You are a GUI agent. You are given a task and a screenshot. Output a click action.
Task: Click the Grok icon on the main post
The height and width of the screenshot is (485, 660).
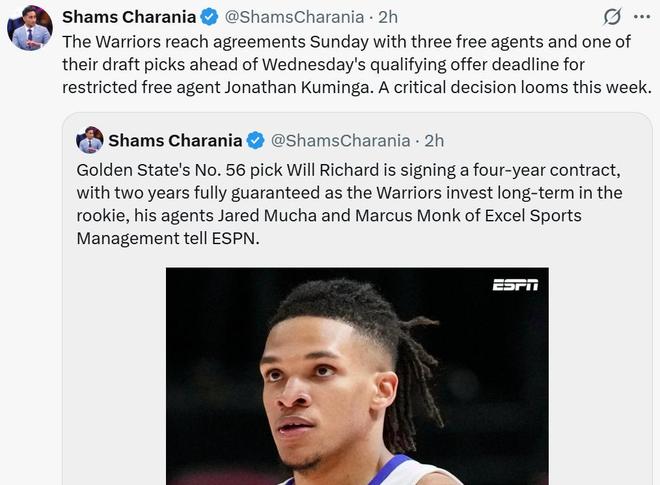[x=612, y=17]
